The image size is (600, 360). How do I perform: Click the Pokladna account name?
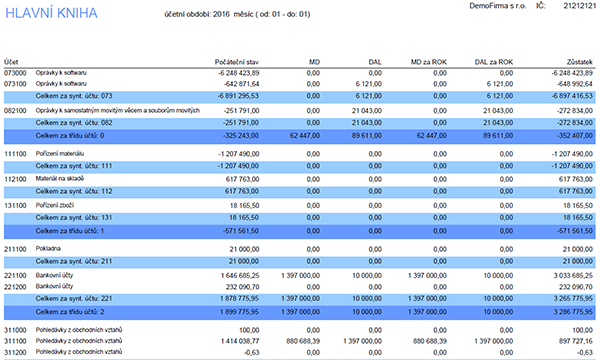(48, 249)
